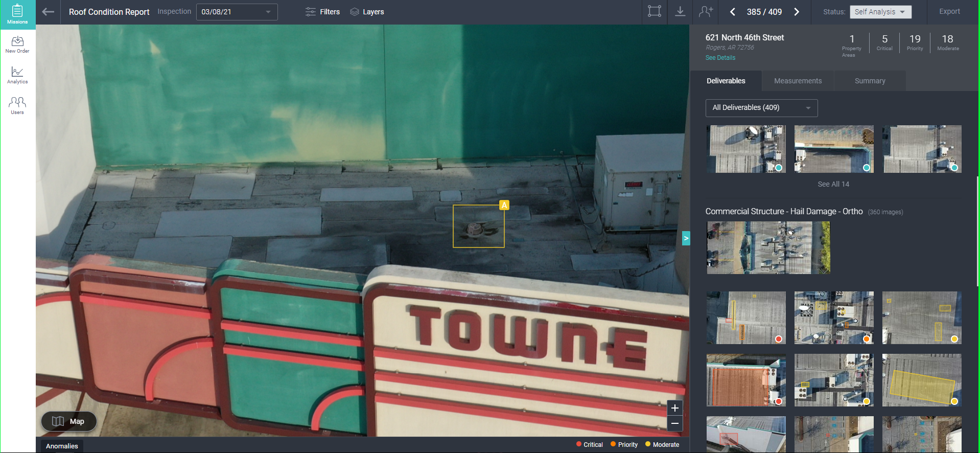Download the current image

(680, 12)
